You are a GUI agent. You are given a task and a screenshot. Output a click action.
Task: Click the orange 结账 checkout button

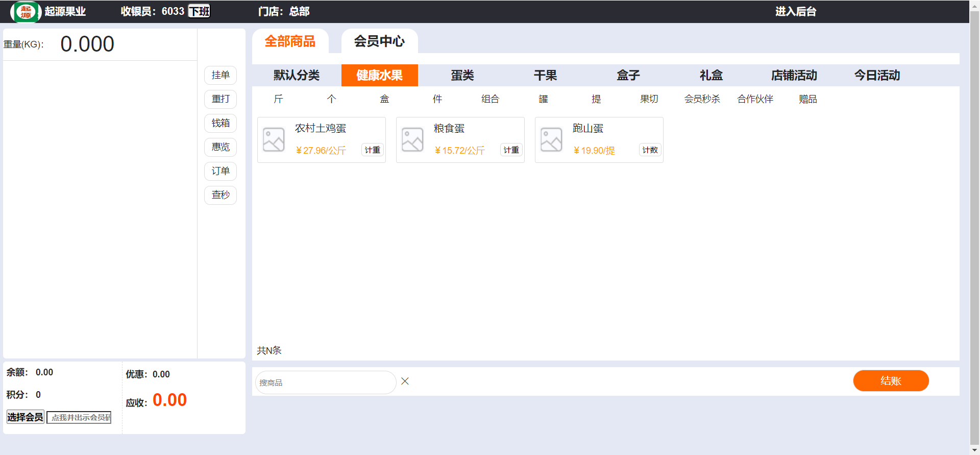[x=891, y=381]
